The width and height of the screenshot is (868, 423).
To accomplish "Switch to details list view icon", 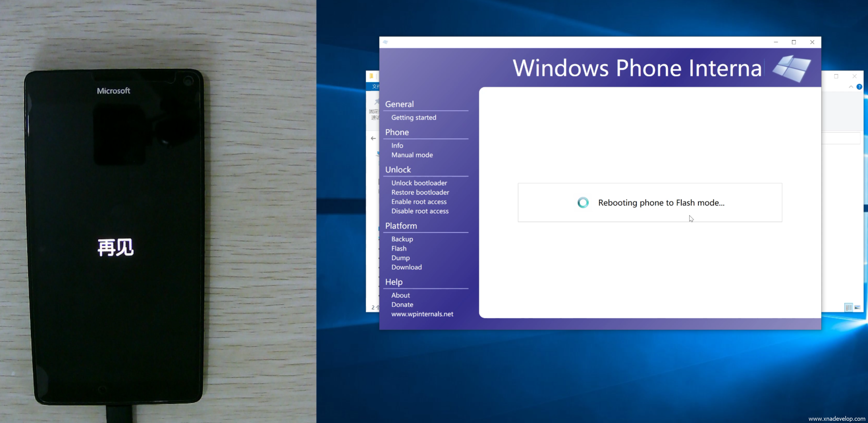I will pos(848,307).
